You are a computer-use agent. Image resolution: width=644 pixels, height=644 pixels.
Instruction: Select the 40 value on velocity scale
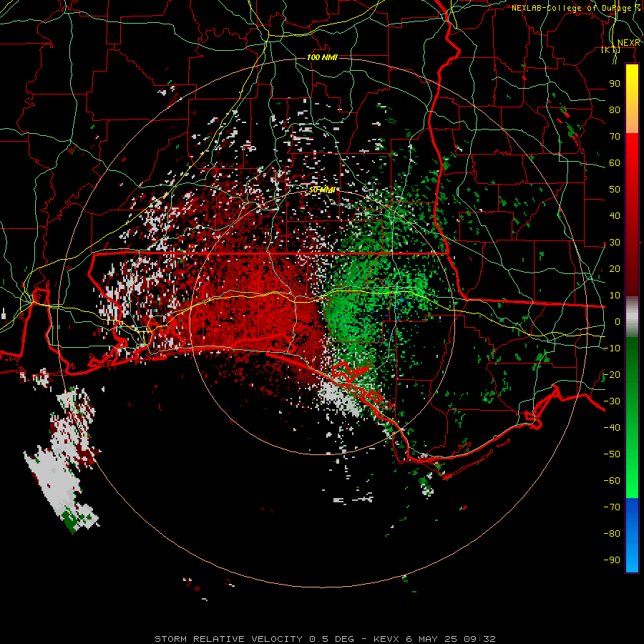click(x=615, y=215)
